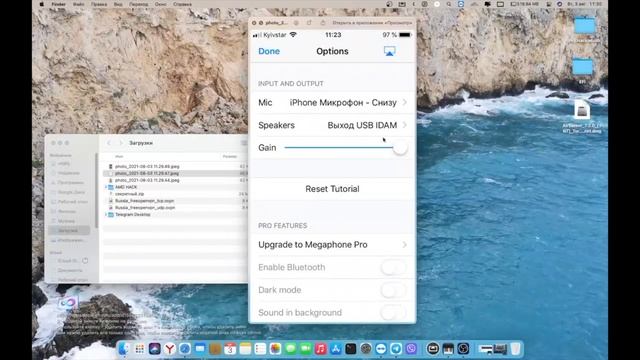
Task: Open FaceTime from the Dock
Action: tap(305, 349)
